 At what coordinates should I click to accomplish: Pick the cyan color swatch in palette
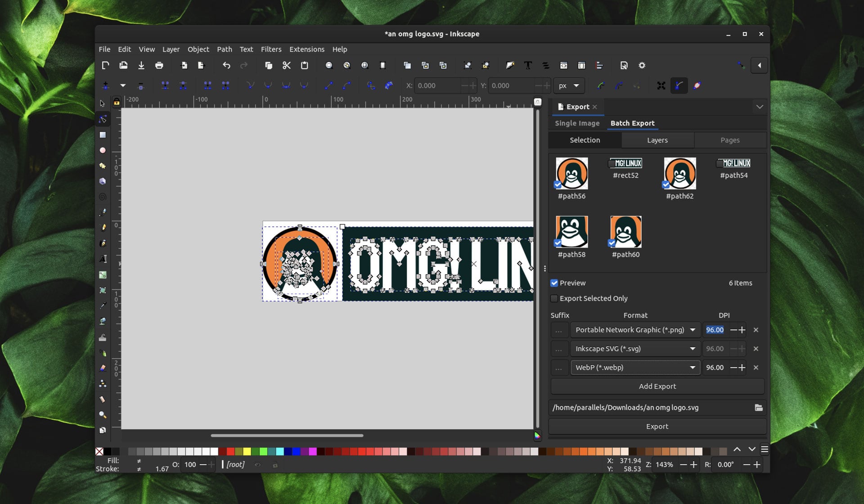pyautogui.click(x=280, y=451)
